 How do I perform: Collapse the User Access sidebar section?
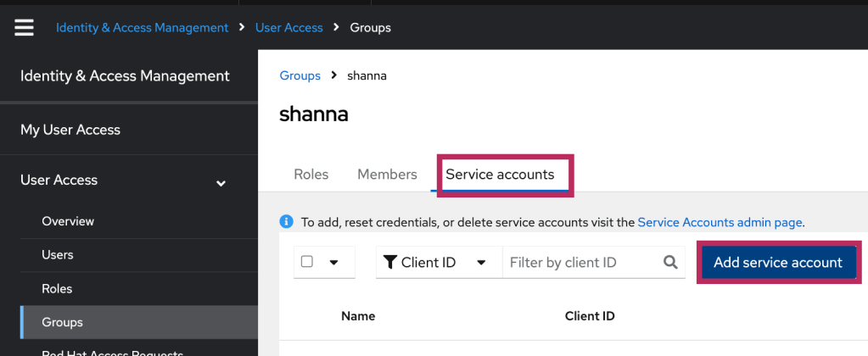pyautogui.click(x=221, y=181)
